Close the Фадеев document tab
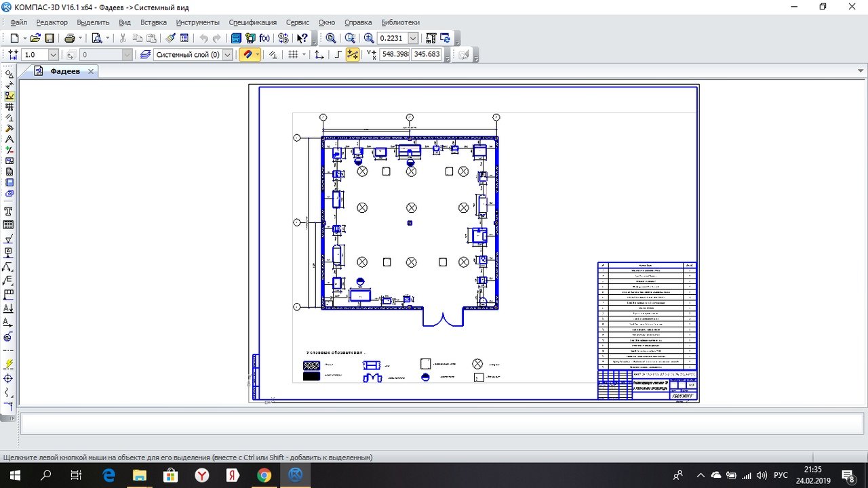868x488 pixels. click(x=91, y=71)
